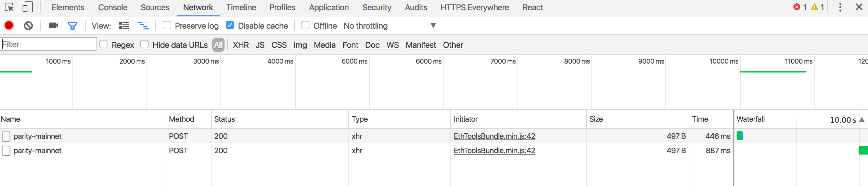Check the Hide data URLs option
Viewport: 868px width, 186px height.
coord(144,44)
